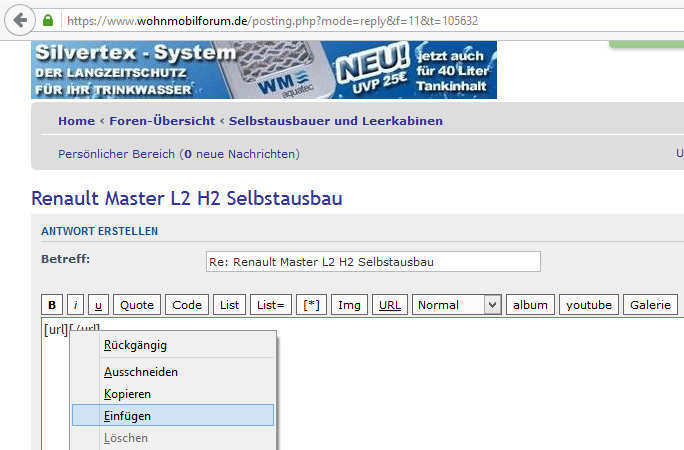Viewport: 684px width, 450px height.
Task: Click the green padlock security icon
Action: [x=48, y=20]
